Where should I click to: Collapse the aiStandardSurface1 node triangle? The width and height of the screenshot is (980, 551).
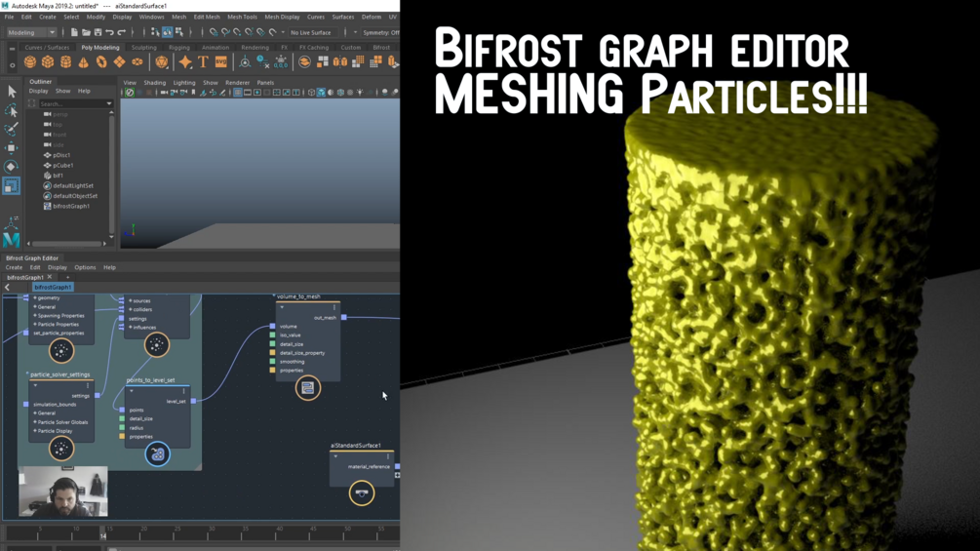[x=335, y=456]
